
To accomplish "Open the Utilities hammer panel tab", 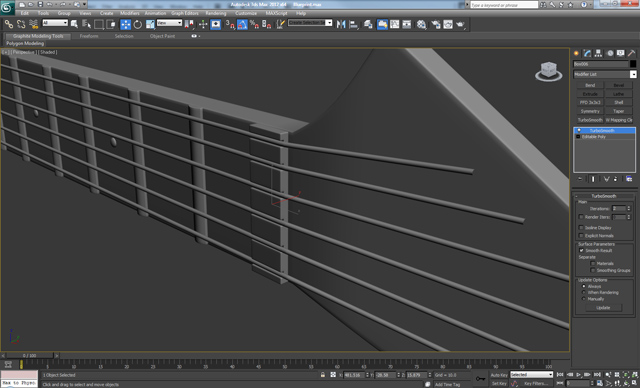I will (x=631, y=53).
